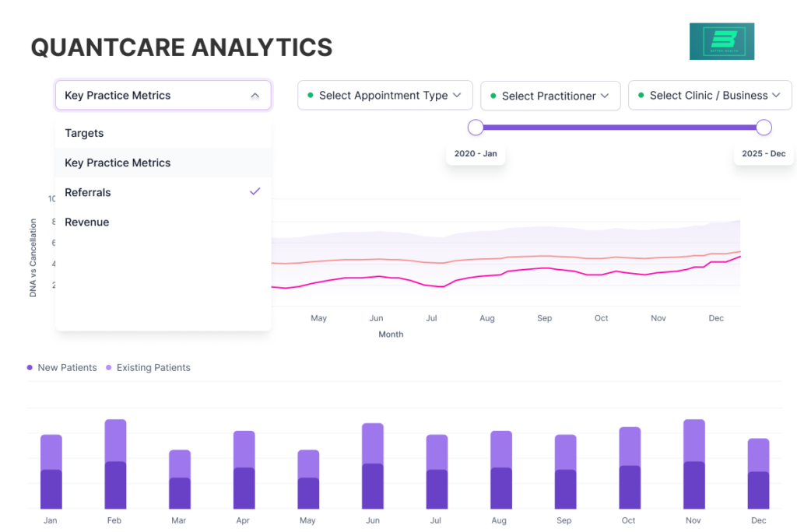Open the Select Practitioner dropdown
This screenshot has width=797, height=532.
550,96
